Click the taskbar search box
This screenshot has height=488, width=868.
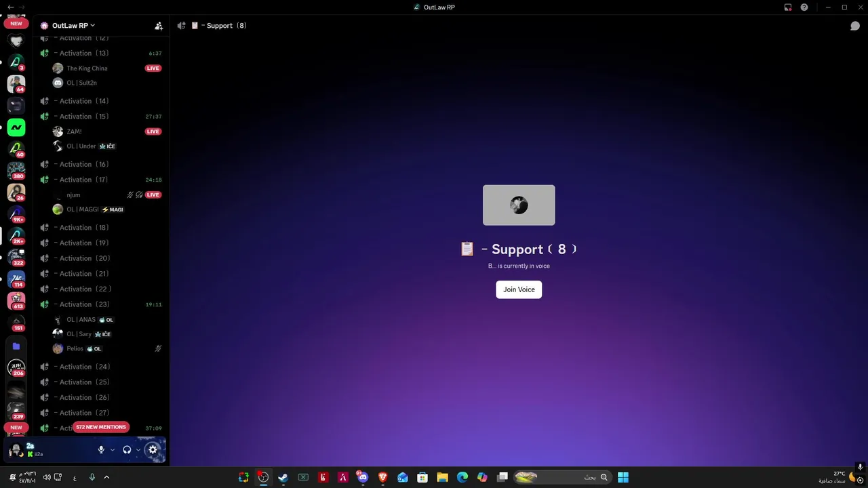tap(561, 477)
